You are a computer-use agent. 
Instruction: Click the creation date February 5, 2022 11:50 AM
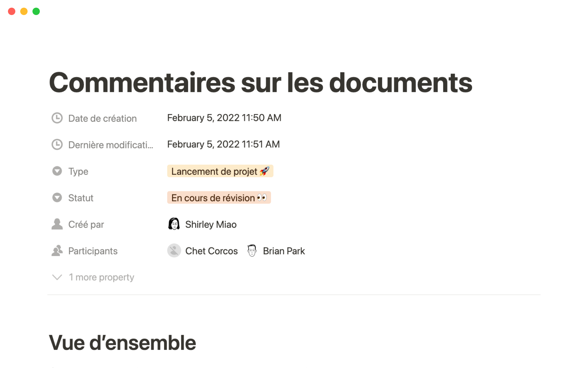[x=224, y=118]
